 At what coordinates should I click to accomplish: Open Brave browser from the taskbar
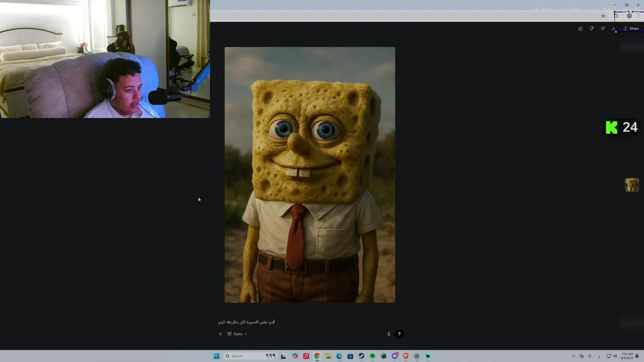pos(406,356)
